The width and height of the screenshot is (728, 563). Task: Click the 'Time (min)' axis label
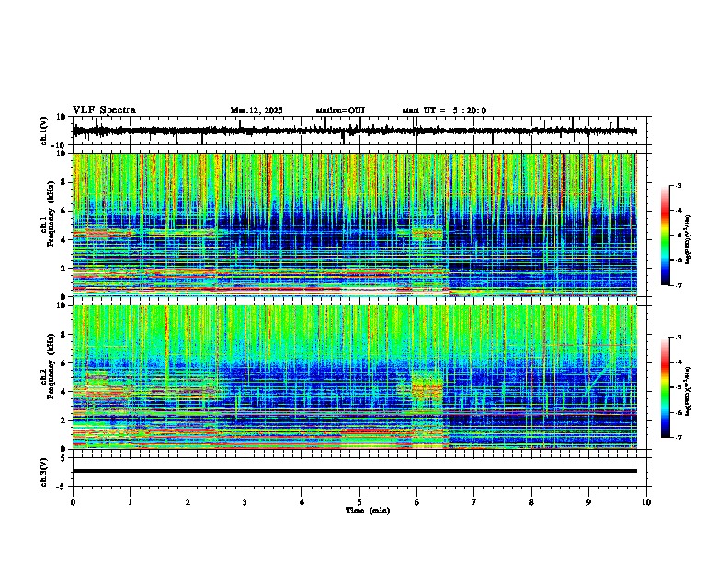coord(368,511)
